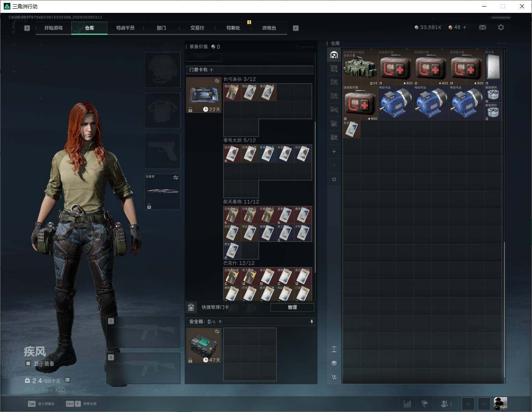Click the swap icon on the safe box
The height and width of the screenshot is (412, 532).
pyautogui.click(x=217, y=331)
